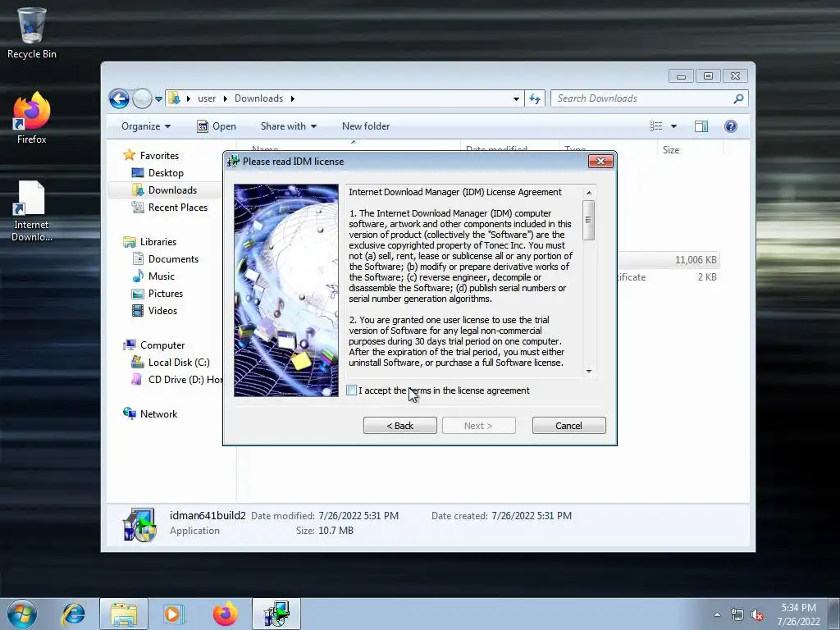
Task: Launch Internet Explorer from taskbar
Action: coord(73,614)
